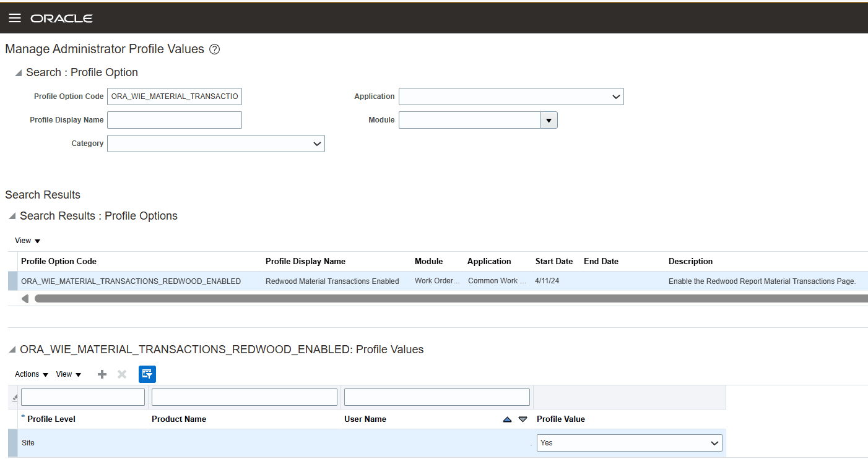
Task: Click inside the Profile Display Name field
Action: [x=174, y=119]
